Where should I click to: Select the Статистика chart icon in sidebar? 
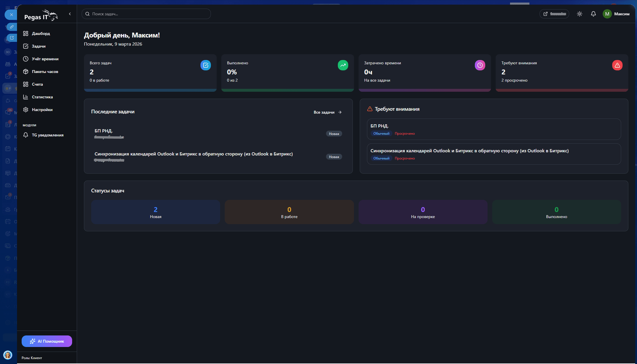tap(26, 97)
